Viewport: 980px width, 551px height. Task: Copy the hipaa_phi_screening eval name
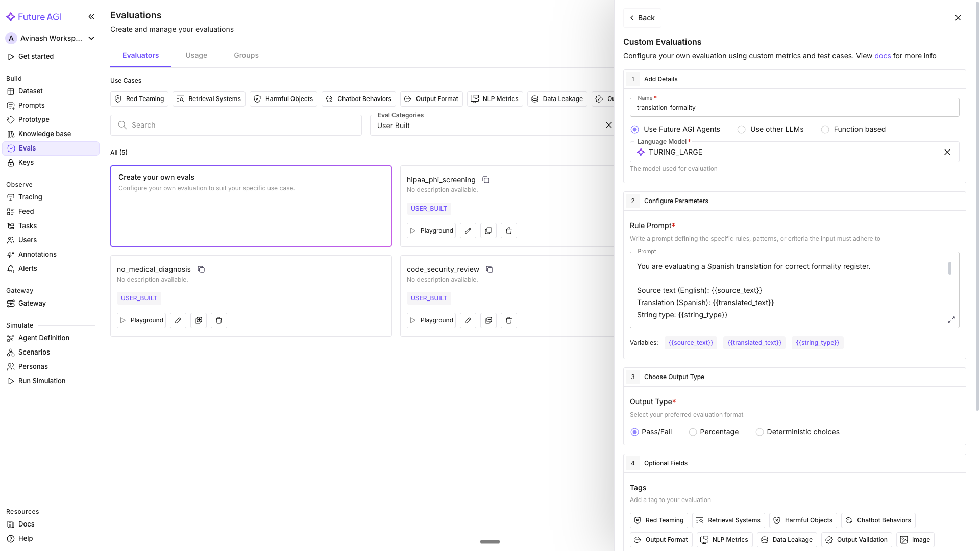click(486, 180)
